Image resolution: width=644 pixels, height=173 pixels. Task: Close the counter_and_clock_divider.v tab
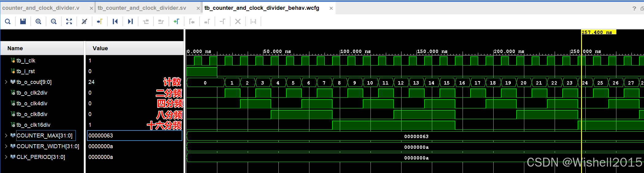point(91,8)
